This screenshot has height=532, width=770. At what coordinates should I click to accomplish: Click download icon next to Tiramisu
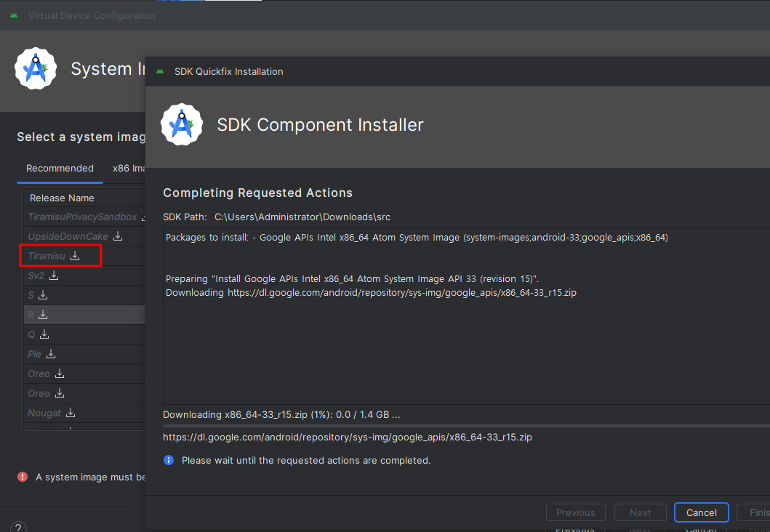coord(75,256)
